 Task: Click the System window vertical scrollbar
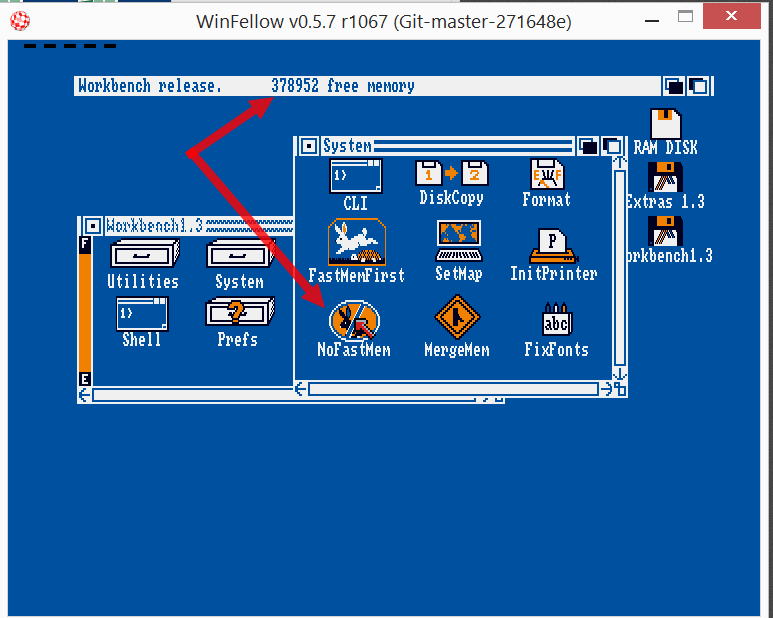[x=620, y=268]
